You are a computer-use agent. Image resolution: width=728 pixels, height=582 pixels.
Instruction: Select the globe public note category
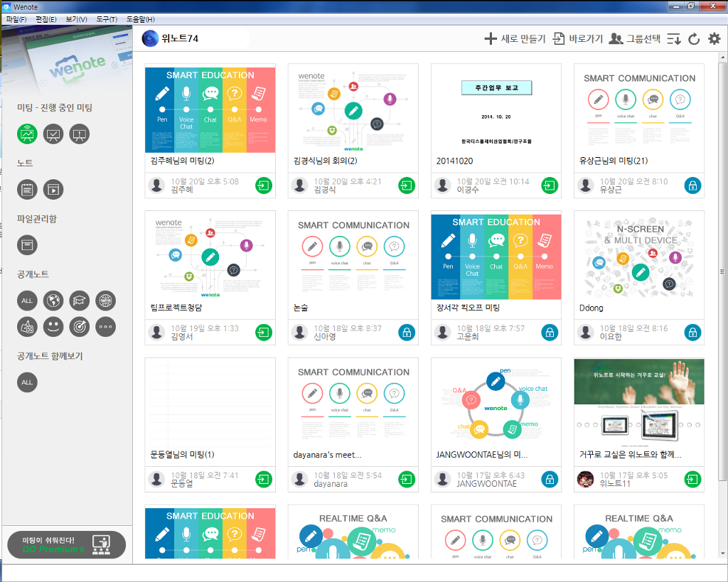pyautogui.click(x=53, y=301)
